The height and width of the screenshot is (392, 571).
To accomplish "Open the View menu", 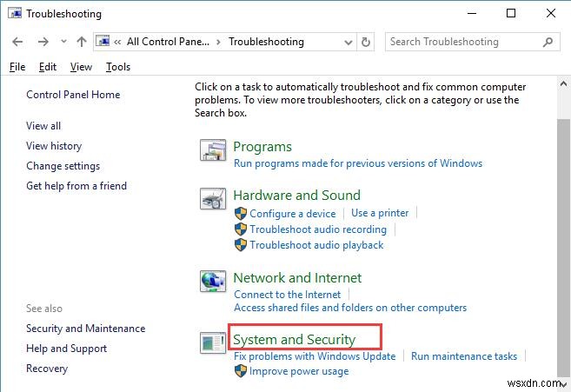I will tap(81, 67).
